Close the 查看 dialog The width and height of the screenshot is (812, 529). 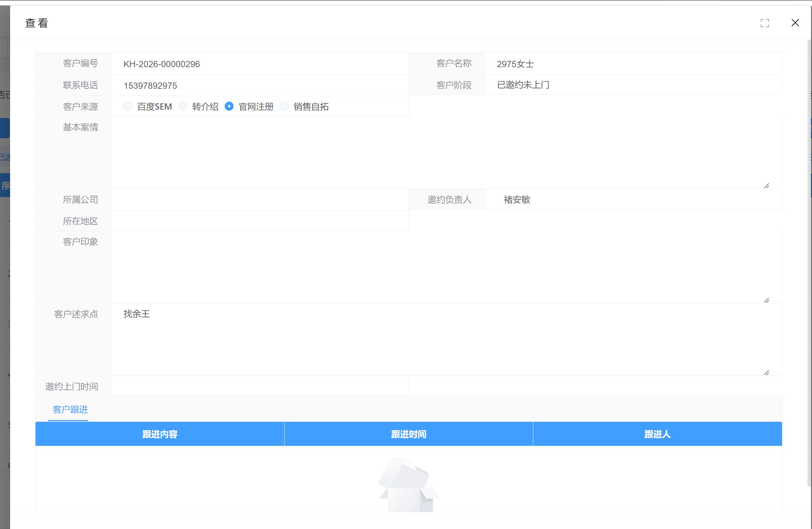coord(795,23)
